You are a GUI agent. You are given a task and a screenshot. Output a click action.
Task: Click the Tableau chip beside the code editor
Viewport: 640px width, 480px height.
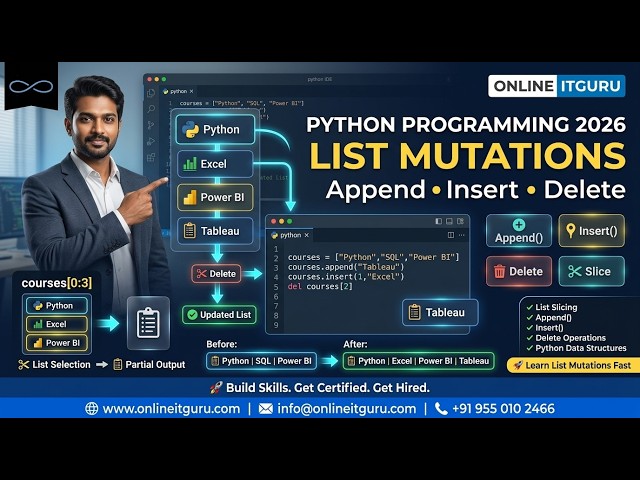(440, 312)
